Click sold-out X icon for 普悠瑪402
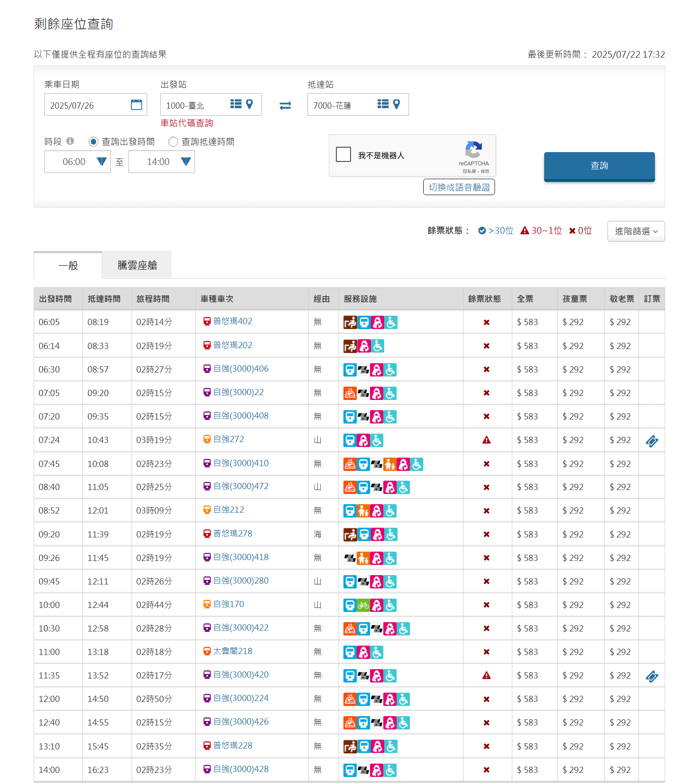678x784 pixels. pyautogui.click(x=487, y=322)
